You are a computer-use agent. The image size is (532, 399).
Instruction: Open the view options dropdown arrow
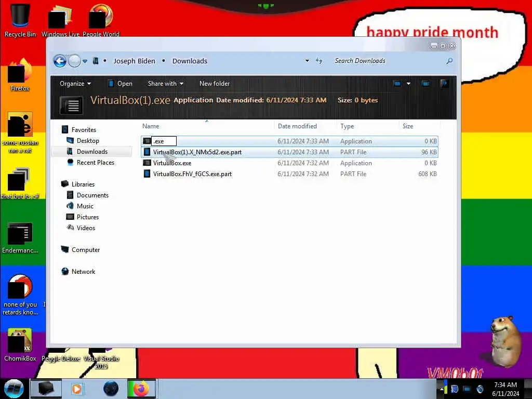point(408,84)
